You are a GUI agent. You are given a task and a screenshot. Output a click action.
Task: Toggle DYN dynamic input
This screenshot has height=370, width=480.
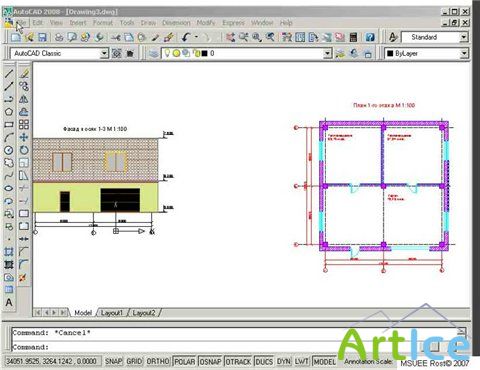click(x=284, y=361)
